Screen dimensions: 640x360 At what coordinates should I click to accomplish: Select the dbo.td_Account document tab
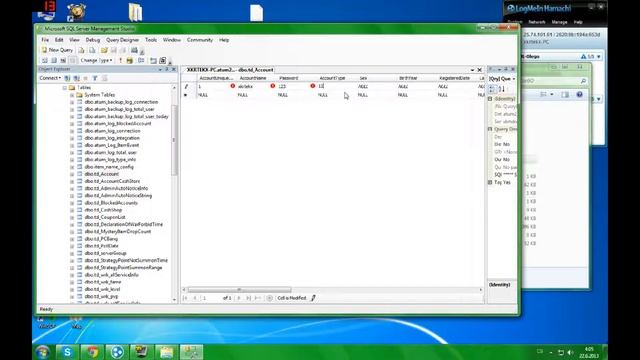(x=230, y=70)
